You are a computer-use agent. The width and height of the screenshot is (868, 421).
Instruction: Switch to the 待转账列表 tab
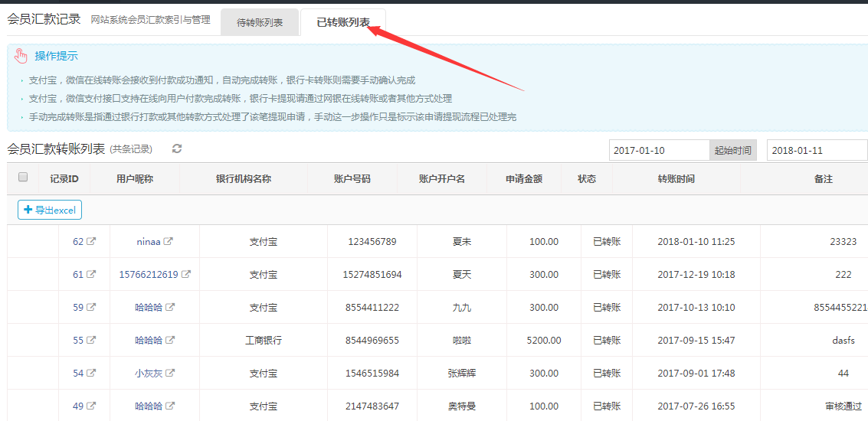pos(260,23)
